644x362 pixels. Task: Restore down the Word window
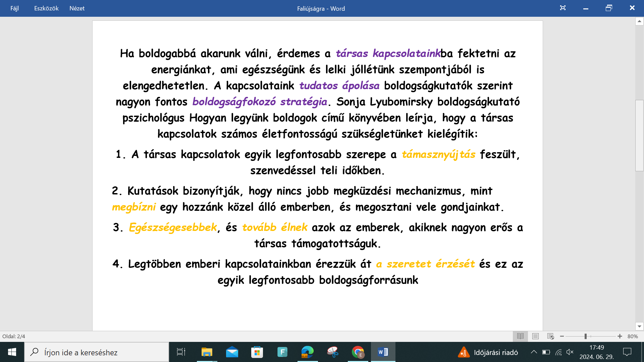(609, 8)
